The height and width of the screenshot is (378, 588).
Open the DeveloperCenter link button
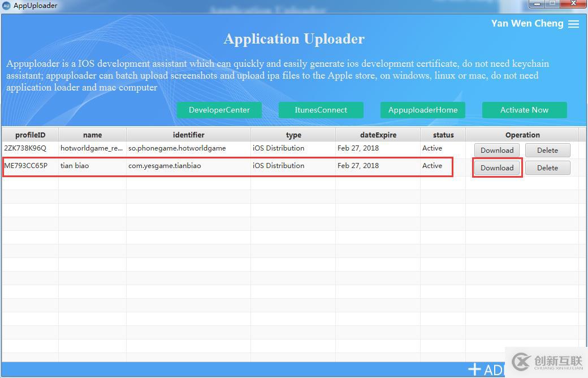coord(219,110)
